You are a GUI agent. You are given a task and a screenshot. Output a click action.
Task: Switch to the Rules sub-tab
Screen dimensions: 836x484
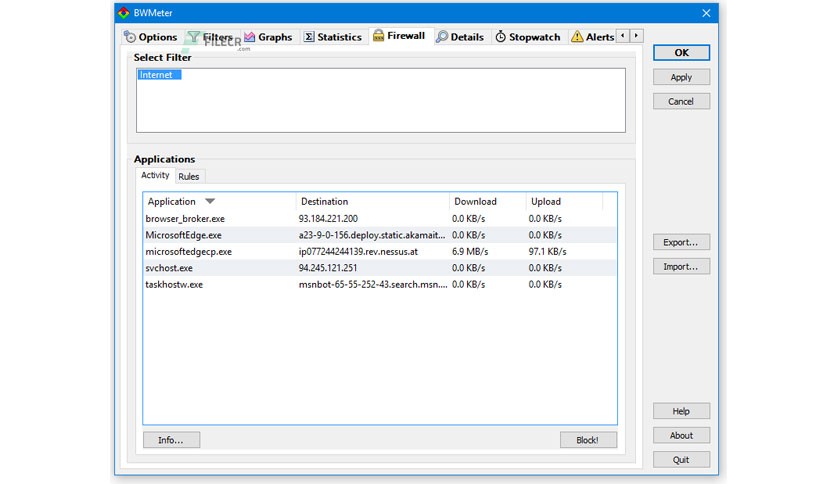[189, 176]
